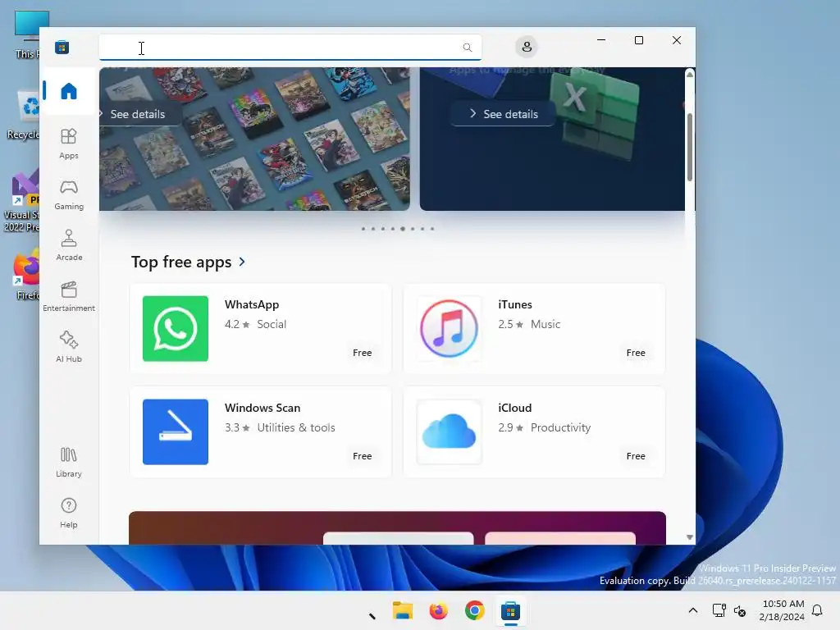This screenshot has width=840, height=630.
Task: Click the Utilities & tools category text
Action: (295, 427)
